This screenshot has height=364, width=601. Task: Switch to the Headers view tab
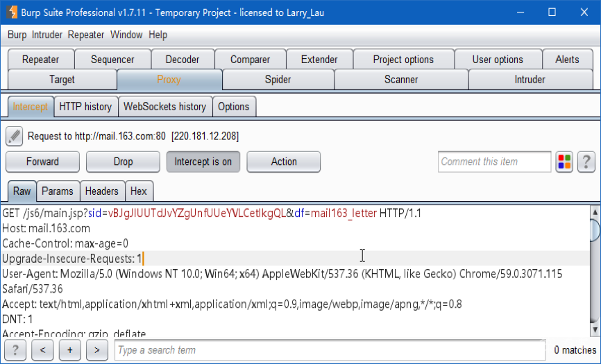[x=101, y=191]
